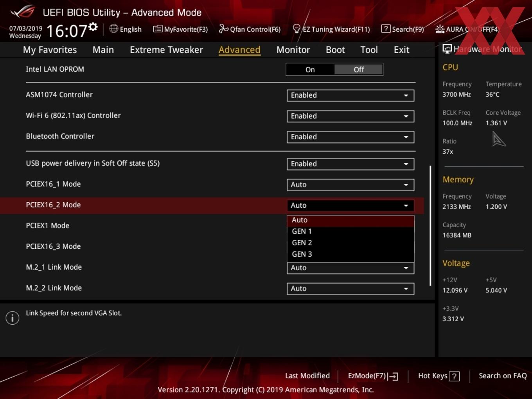This screenshot has height=399, width=532.
Task: Set Intel LAN OPROM to On
Action: coord(310,70)
